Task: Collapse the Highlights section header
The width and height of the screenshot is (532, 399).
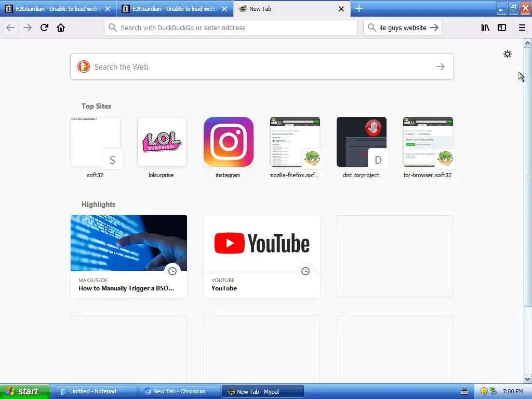Action: 98,204
